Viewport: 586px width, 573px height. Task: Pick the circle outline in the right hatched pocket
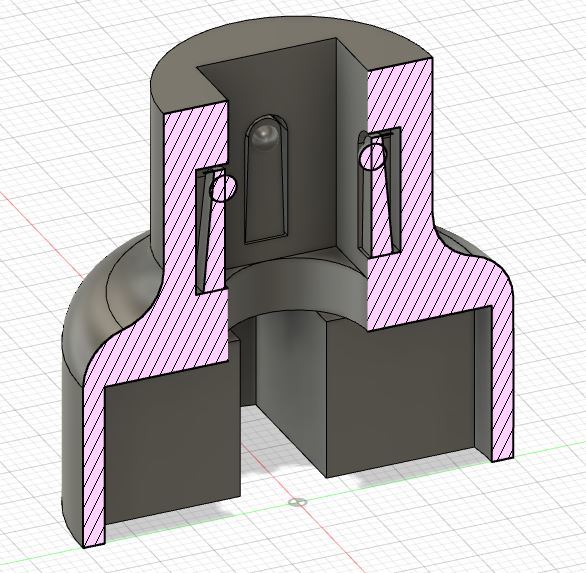tap(373, 157)
